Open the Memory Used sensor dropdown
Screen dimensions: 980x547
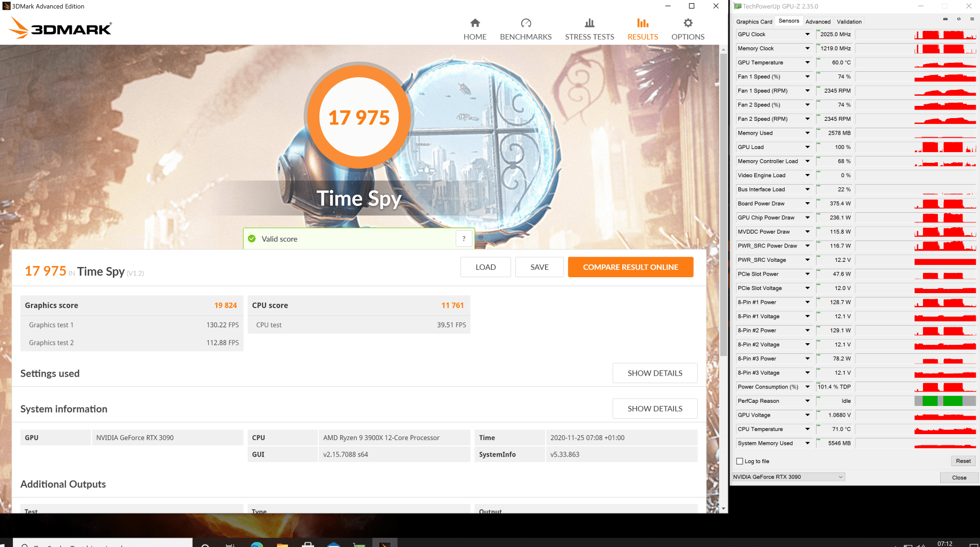(808, 133)
